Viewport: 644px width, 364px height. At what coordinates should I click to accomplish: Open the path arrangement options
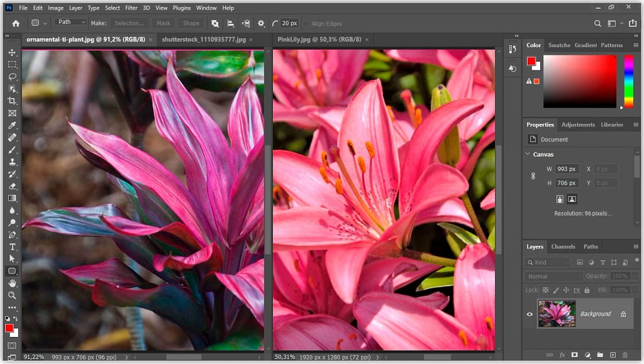tap(246, 23)
